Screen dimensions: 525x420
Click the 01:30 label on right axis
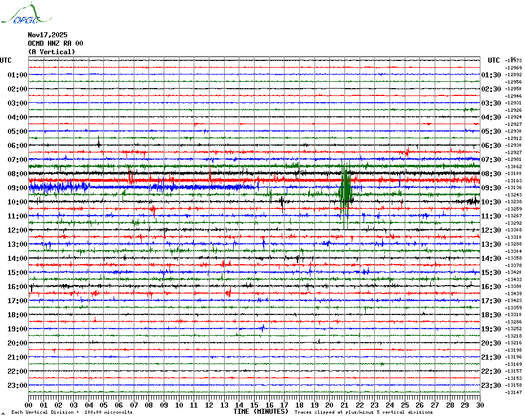pos(491,75)
